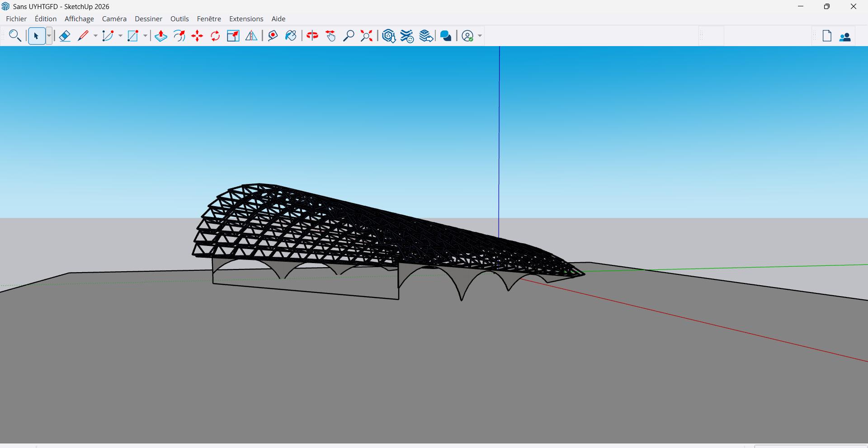Activate the Paint Bucket tool

pos(291,36)
